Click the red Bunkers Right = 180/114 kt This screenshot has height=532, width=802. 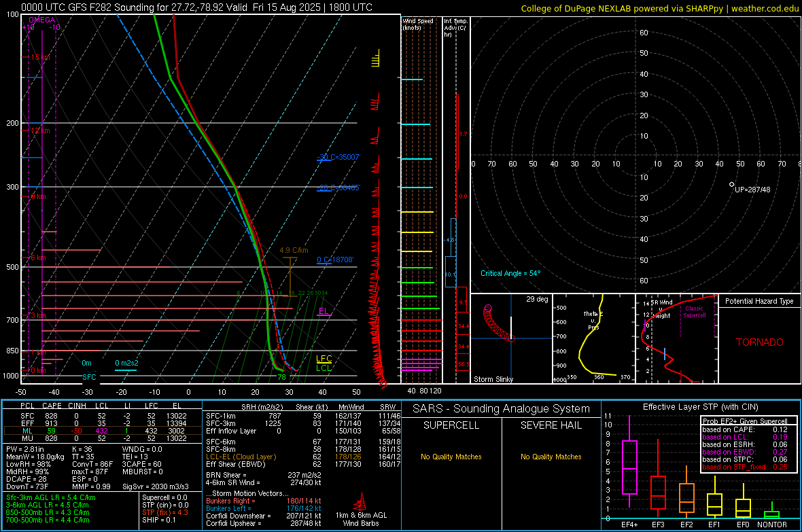click(x=264, y=501)
